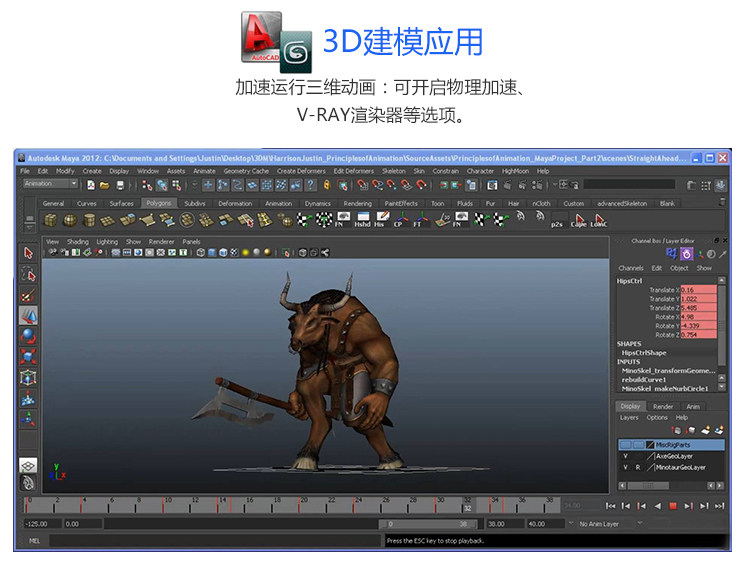Click the LolnC shelf script icon
The image size is (750, 571).
coord(598,220)
